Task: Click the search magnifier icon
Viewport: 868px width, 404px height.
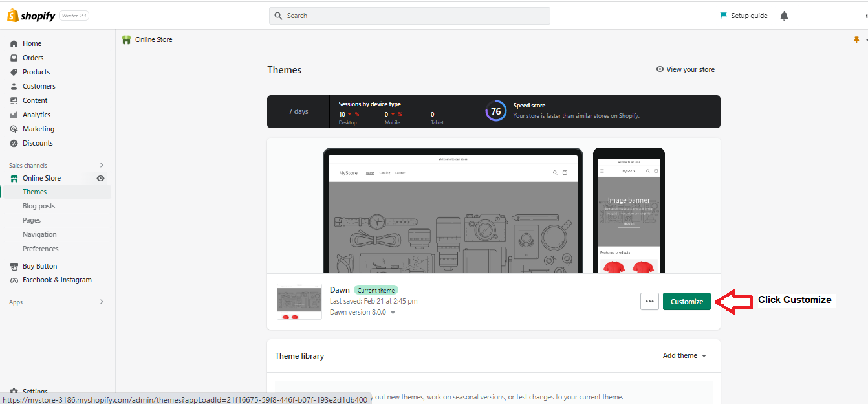Action: [x=278, y=16]
